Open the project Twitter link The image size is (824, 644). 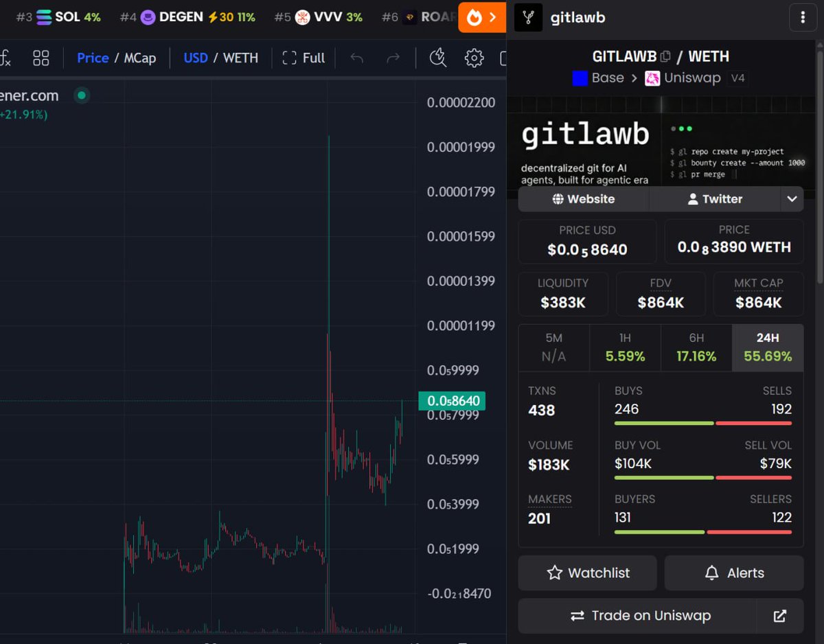pos(715,199)
